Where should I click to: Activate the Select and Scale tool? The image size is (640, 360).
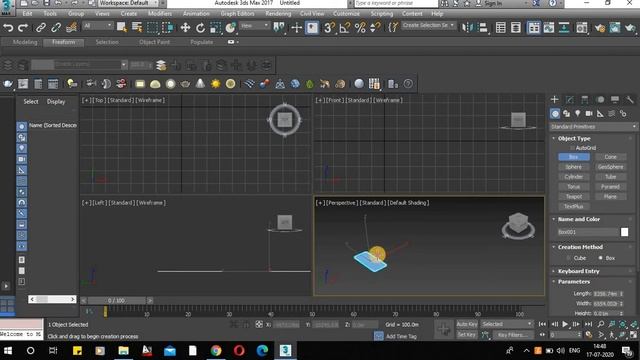(x=216, y=28)
